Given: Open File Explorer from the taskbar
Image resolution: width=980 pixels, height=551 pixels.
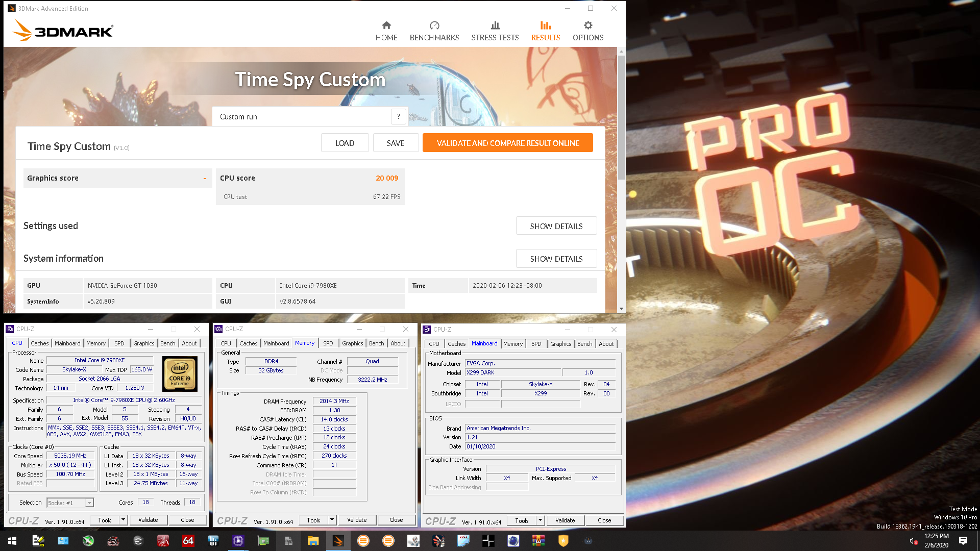Looking at the screenshot, I should 313,541.
